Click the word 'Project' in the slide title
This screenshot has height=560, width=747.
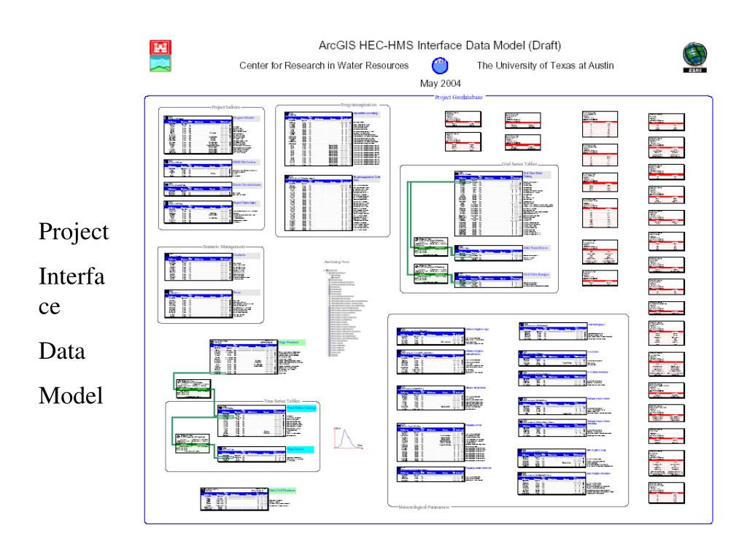click(x=74, y=233)
